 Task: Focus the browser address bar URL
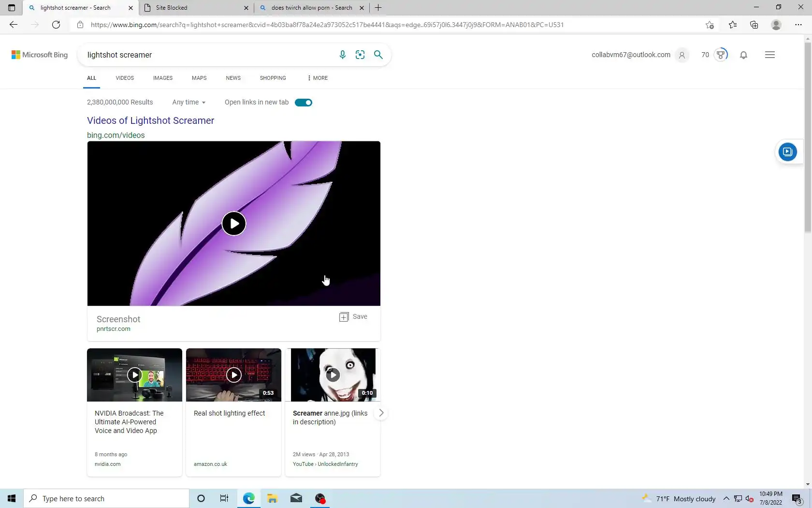pos(327,25)
